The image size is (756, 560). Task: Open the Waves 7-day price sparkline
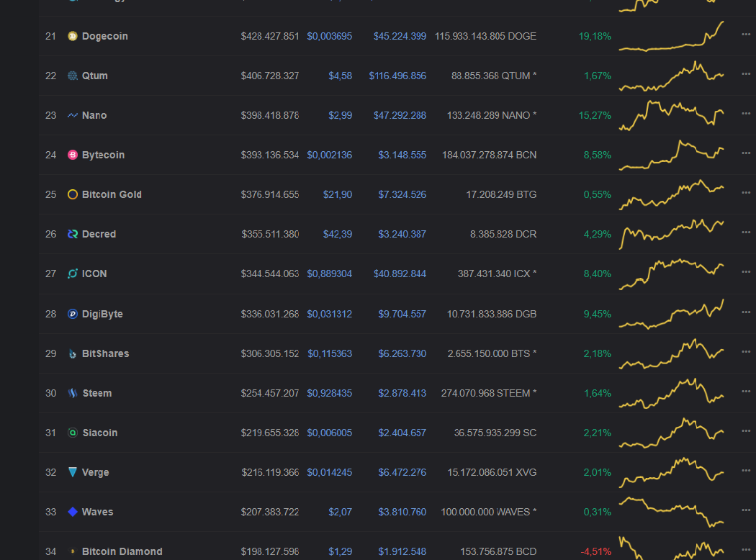(x=672, y=512)
